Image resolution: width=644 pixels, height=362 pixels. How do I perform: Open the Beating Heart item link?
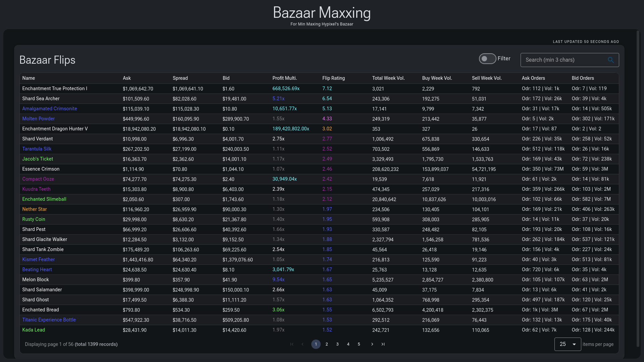point(37,269)
